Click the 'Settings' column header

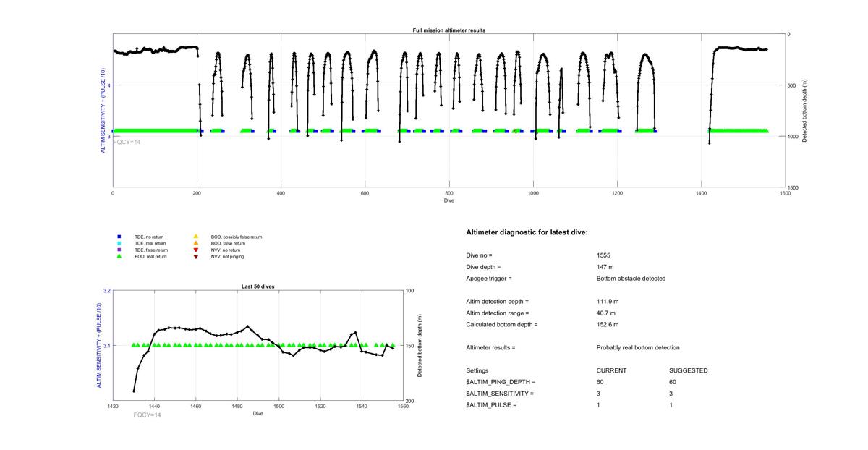pyautogui.click(x=477, y=370)
